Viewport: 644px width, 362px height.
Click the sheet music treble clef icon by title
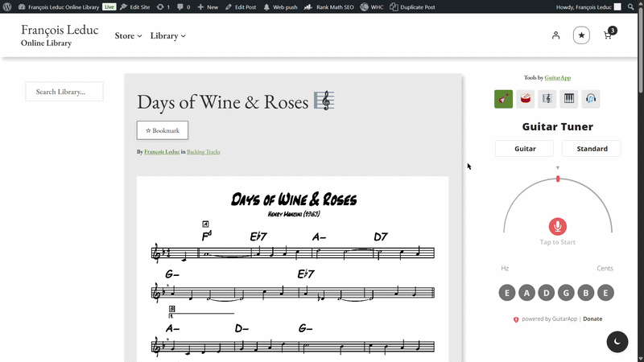[324, 101]
